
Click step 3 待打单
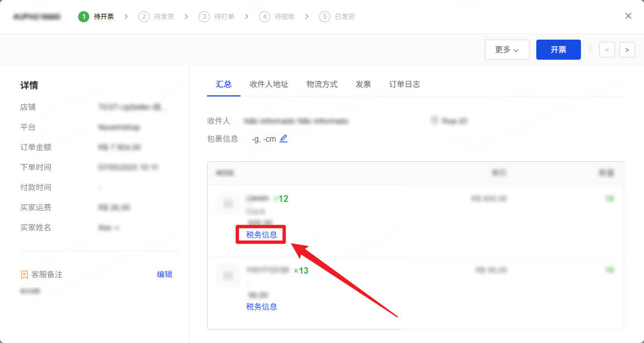pos(217,16)
